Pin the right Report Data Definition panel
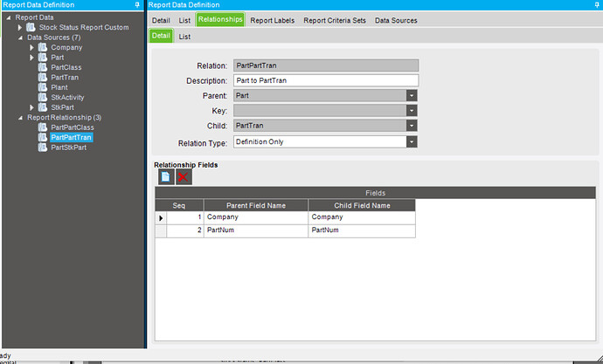 click(x=597, y=5)
